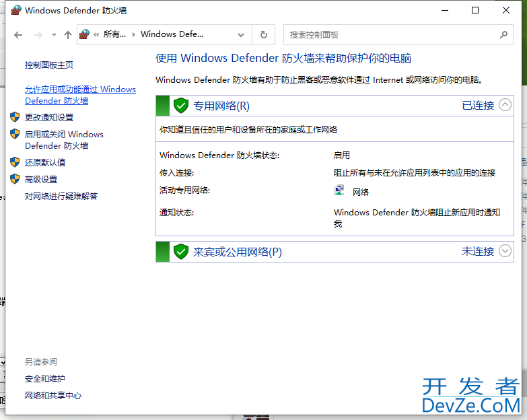Click the window title firewall icon

coord(16,10)
